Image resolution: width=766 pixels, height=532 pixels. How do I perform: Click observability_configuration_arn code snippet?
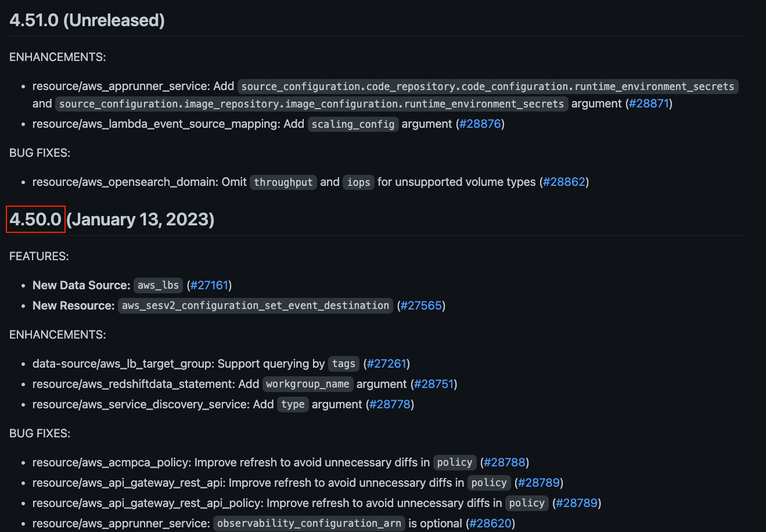point(309,524)
